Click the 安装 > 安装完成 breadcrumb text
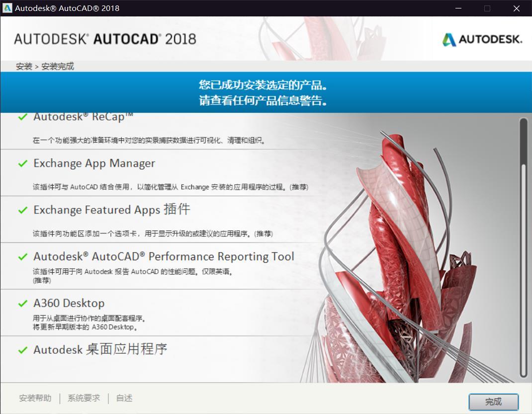532x414 pixels. click(x=45, y=66)
